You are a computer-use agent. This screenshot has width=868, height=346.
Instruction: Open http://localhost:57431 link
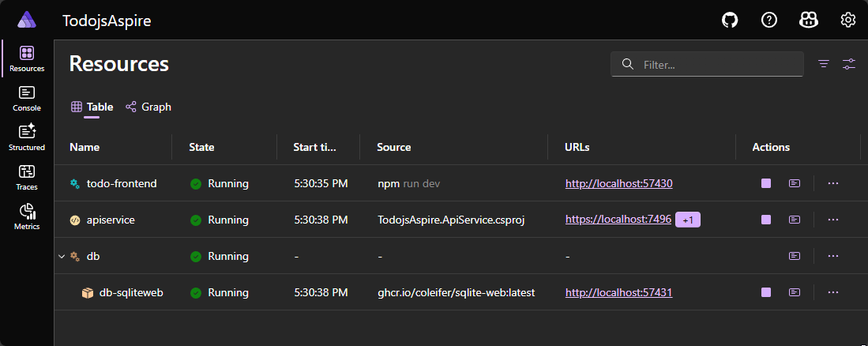click(619, 292)
